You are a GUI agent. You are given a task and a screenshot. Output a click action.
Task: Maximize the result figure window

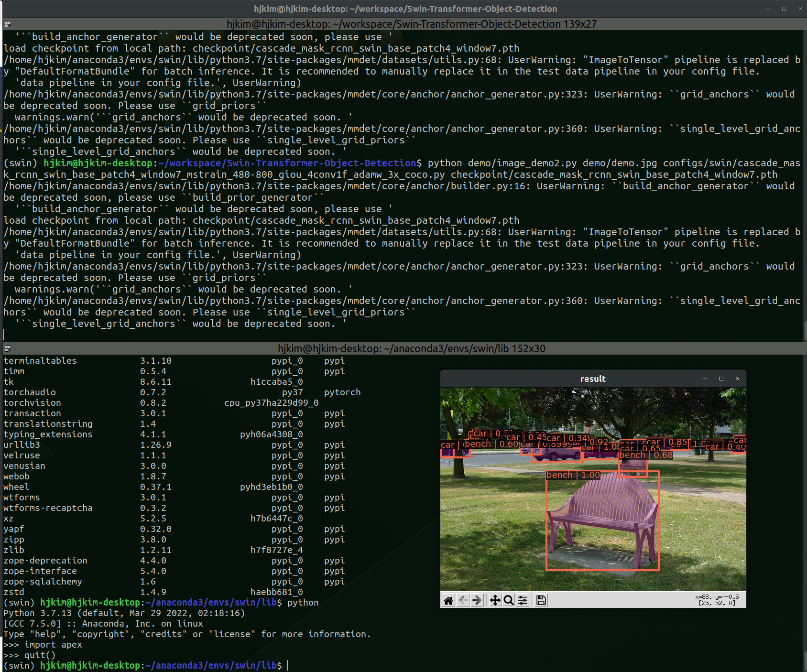tap(721, 379)
